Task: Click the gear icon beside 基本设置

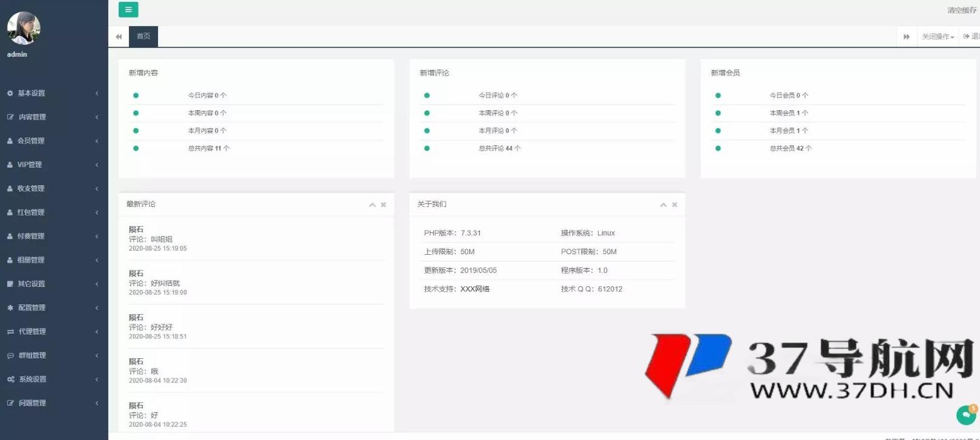Action: (10, 93)
